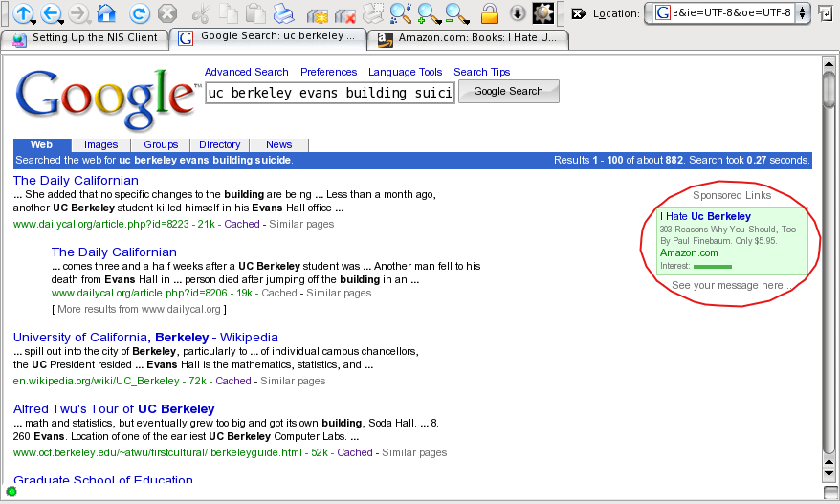Click the Copy icon in toolbar
Viewport: 840px width, 504px height.
point(230,13)
